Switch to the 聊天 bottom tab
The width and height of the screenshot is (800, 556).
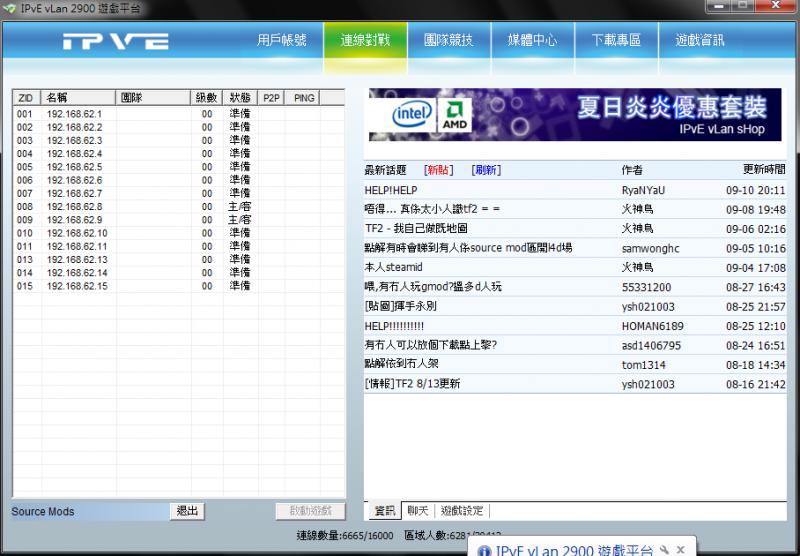417,511
